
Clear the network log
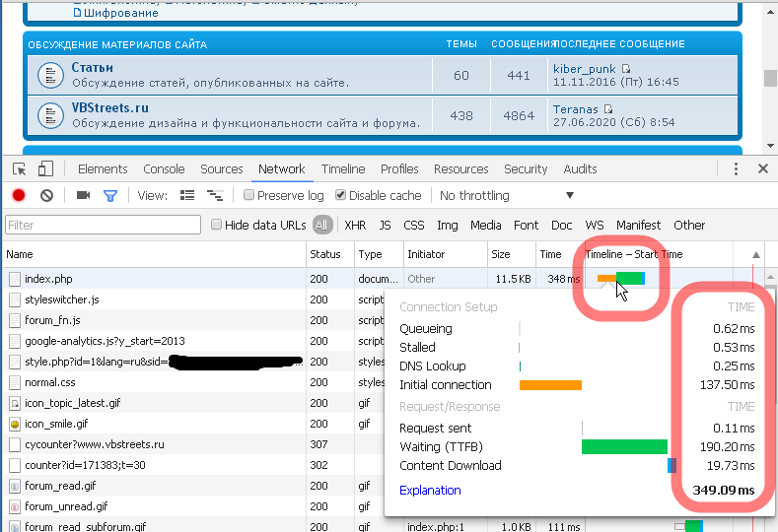click(x=46, y=196)
